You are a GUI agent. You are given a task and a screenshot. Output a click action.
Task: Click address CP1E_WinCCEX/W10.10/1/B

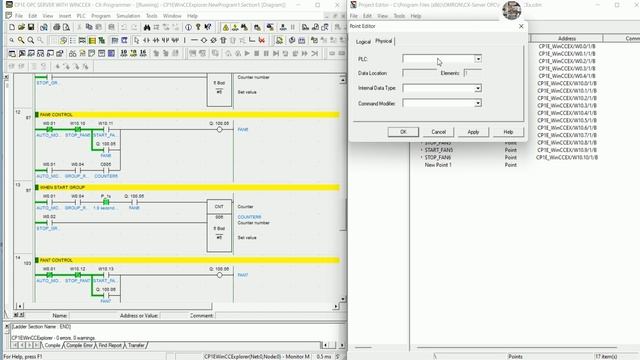click(x=567, y=158)
